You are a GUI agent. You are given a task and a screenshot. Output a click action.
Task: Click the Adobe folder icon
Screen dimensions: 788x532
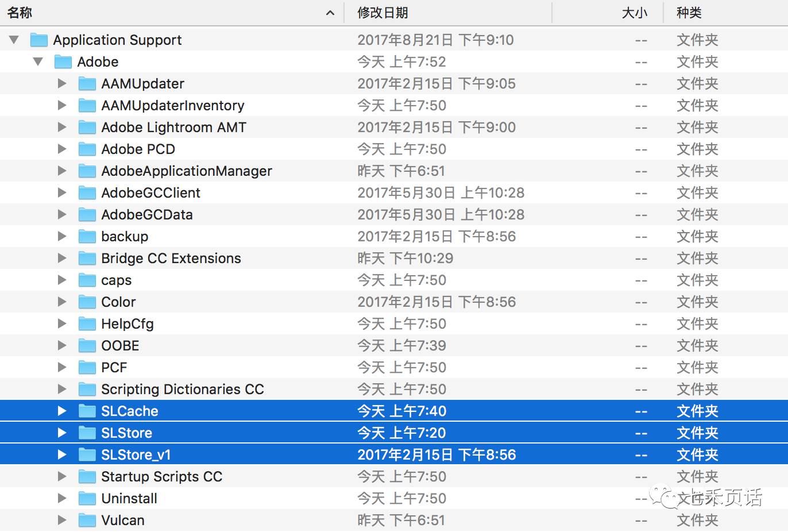[63, 61]
